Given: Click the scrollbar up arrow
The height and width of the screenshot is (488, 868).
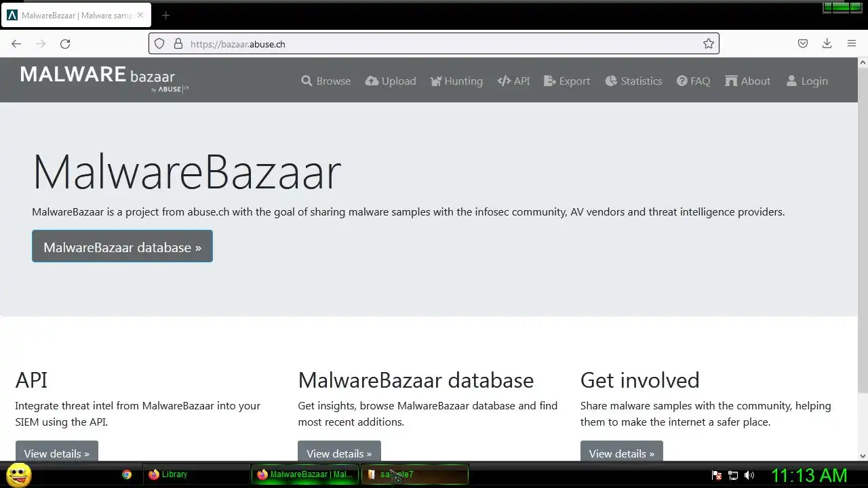Looking at the screenshot, I should [863, 62].
